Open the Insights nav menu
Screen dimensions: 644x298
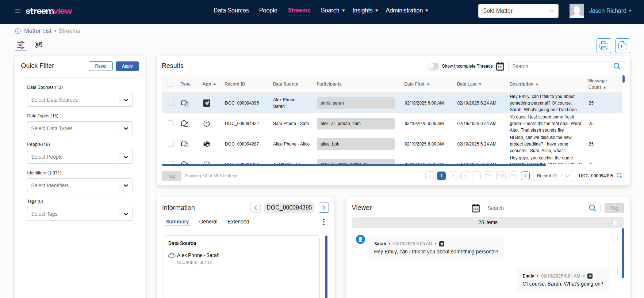pos(365,11)
